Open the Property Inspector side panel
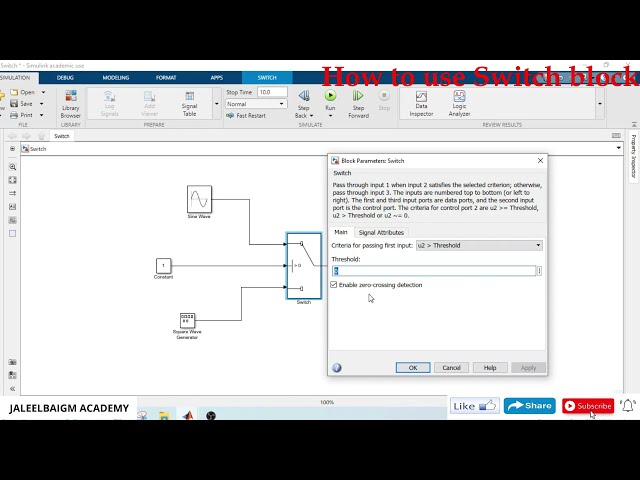Image resolution: width=640 pixels, height=480 pixels. 633,156
